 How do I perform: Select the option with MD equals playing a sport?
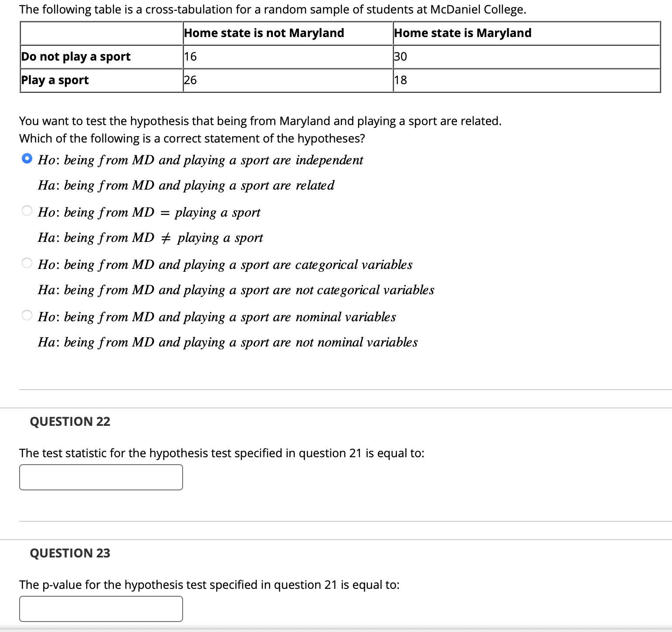[x=27, y=210]
